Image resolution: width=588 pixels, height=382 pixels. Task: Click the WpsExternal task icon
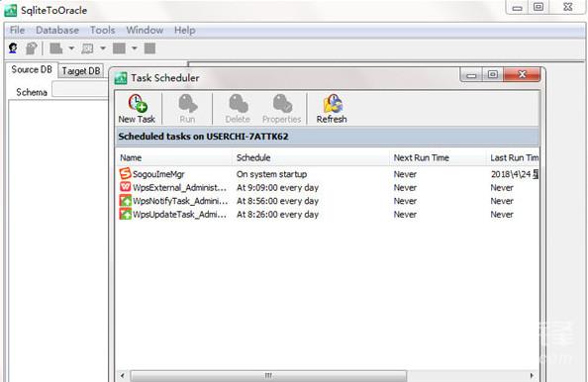coord(126,187)
